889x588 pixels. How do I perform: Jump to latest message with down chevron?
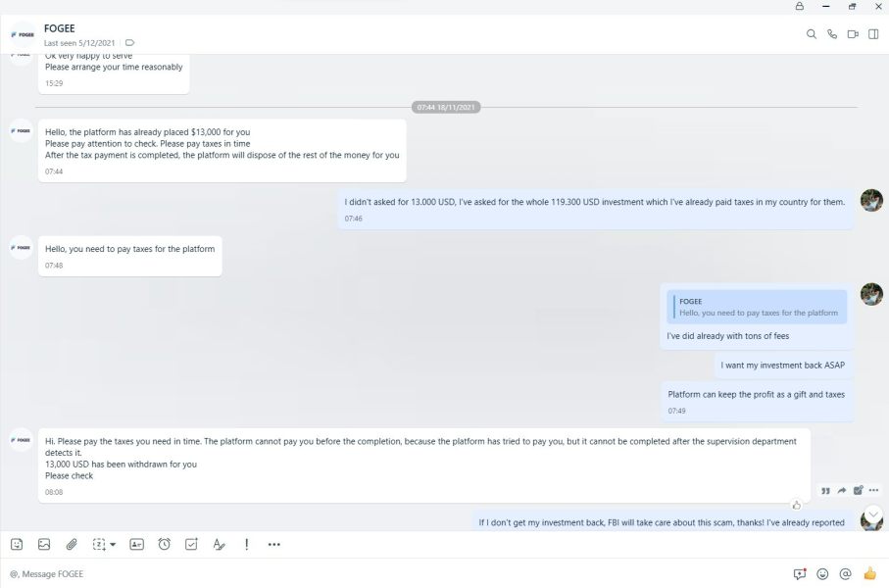[x=872, y=513]
